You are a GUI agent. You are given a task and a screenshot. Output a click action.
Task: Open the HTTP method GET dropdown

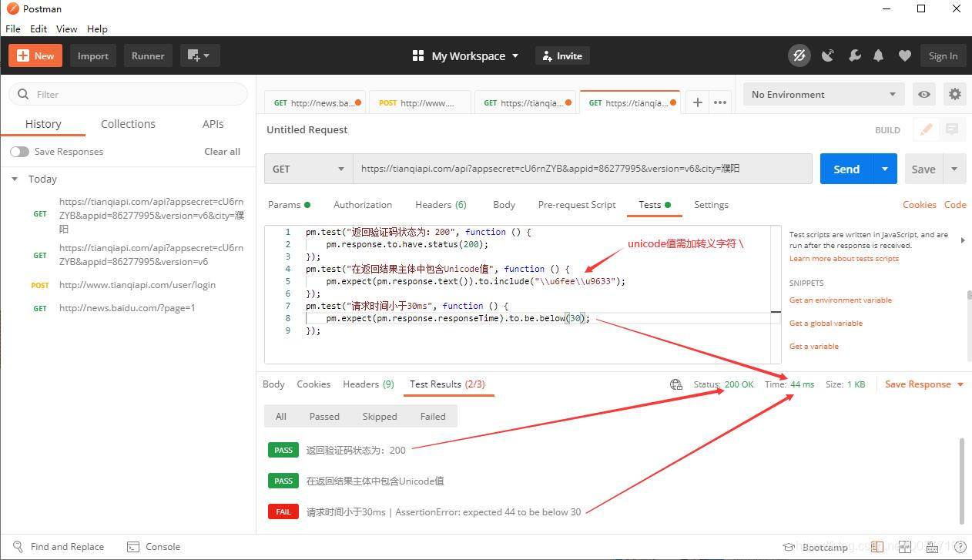[308, 169]
